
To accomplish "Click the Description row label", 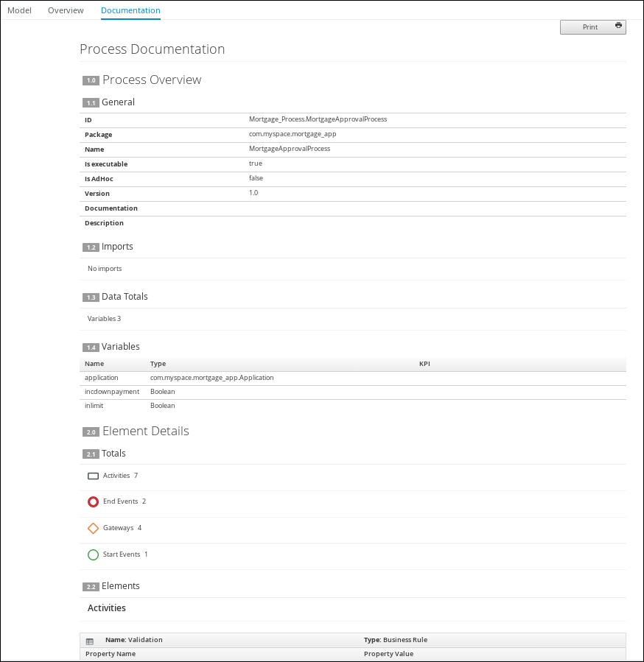I will pyautogui.click(x=104, y=223).
